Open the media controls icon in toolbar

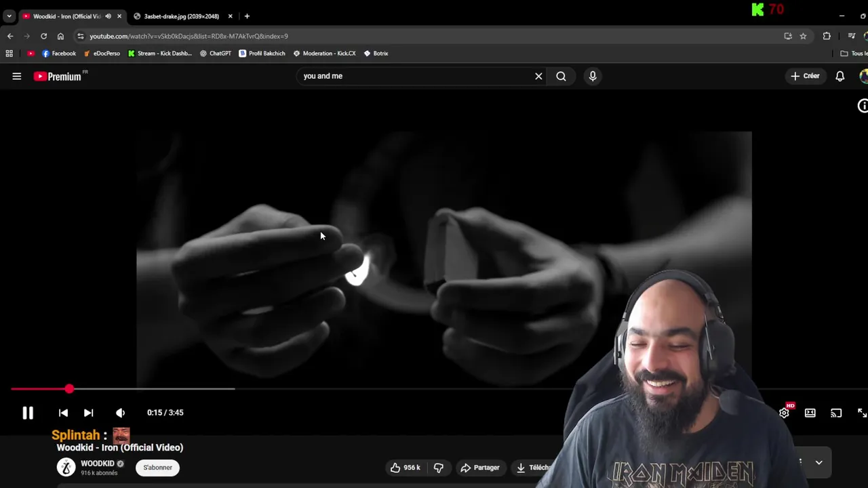[852, 36]
